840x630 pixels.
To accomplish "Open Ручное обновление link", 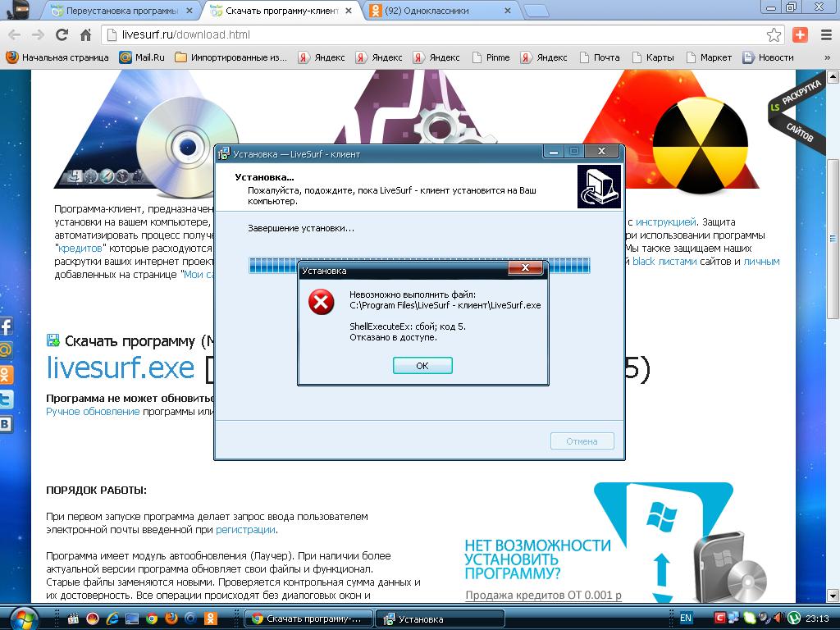I will [93, 412].
